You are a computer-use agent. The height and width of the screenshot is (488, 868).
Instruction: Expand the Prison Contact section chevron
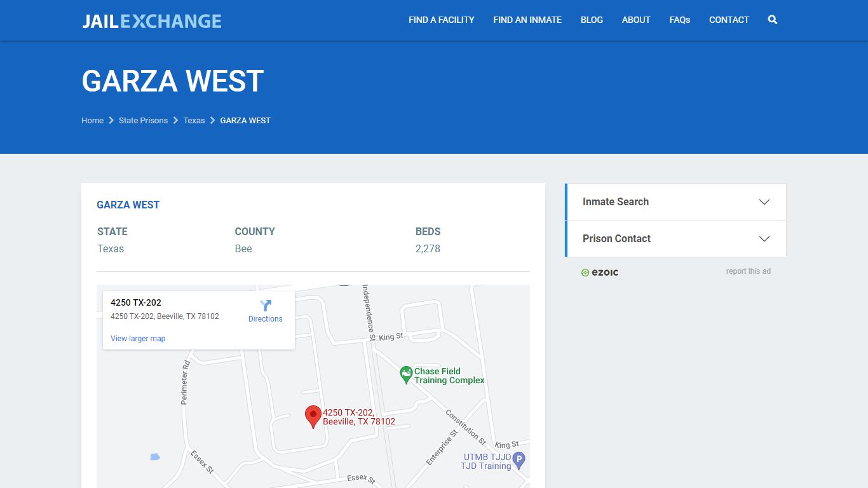(764, 239)
